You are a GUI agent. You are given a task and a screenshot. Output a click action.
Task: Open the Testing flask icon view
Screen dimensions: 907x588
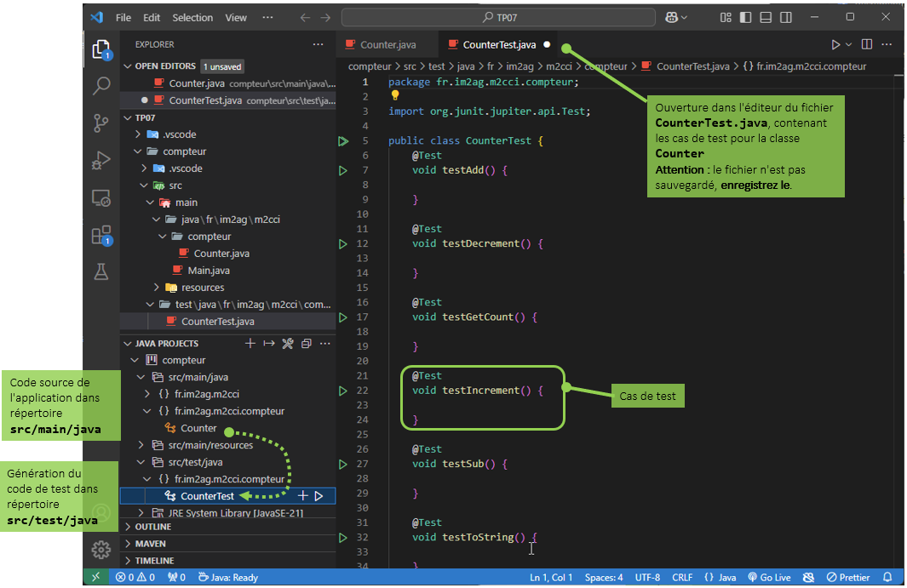click(x=101, y=272)
